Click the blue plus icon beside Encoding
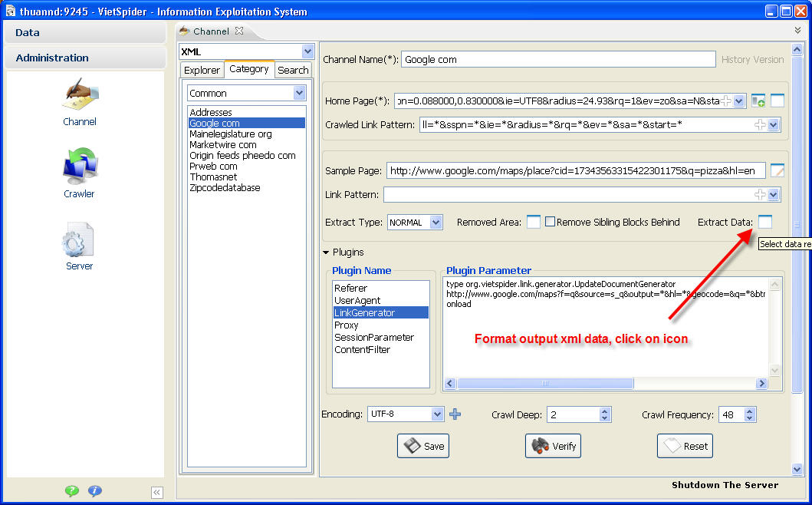Image resolution: width=812 pixels, height=505 pixels. (455, 414)
